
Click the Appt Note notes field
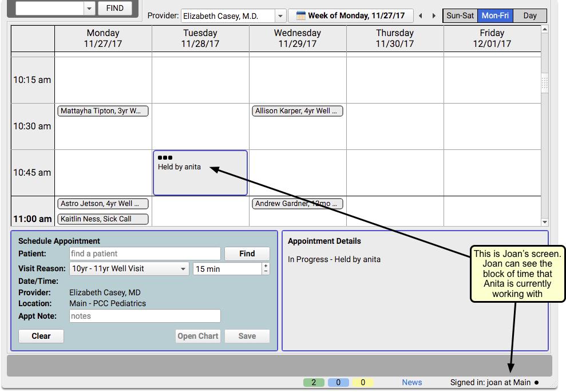pyautogui.click(x=145, y=316)
